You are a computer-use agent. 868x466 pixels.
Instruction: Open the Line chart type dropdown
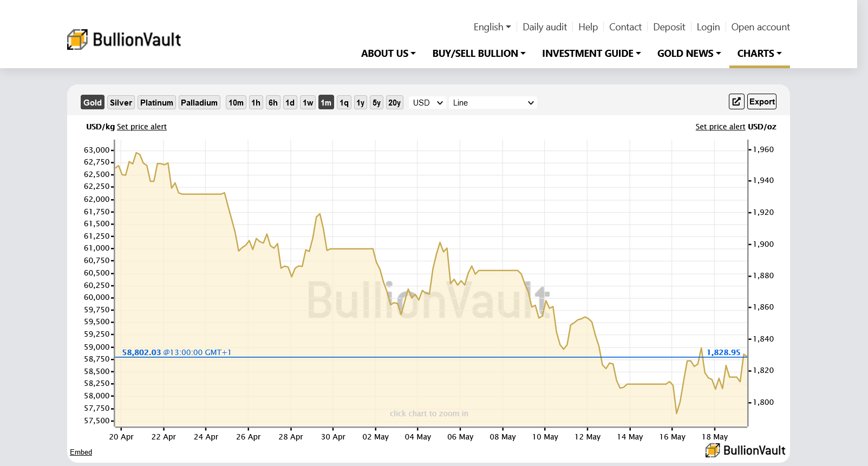493,102
